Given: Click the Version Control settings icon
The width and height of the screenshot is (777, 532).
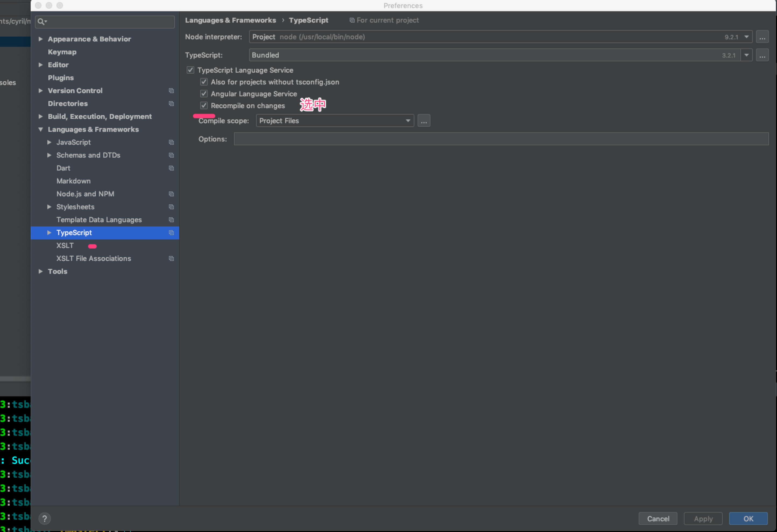Looking at the screenshot, I should pyautogui.click(x=171, y=90).
